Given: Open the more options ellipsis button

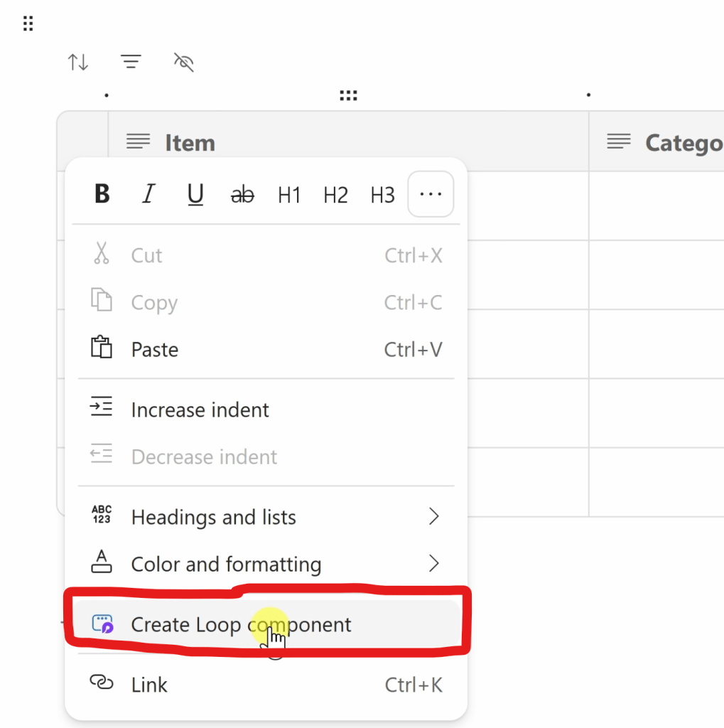Looking at the screenshot, I should coord(431,194).
